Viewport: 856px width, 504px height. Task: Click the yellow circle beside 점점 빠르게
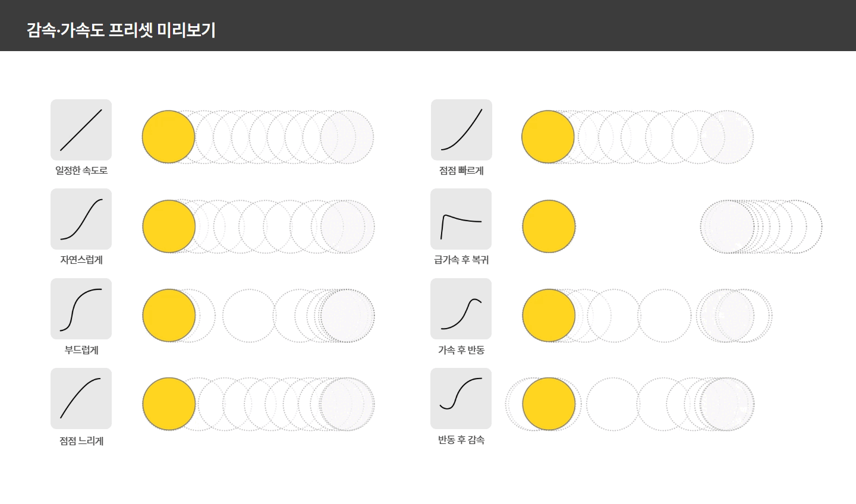coord(548,137)
